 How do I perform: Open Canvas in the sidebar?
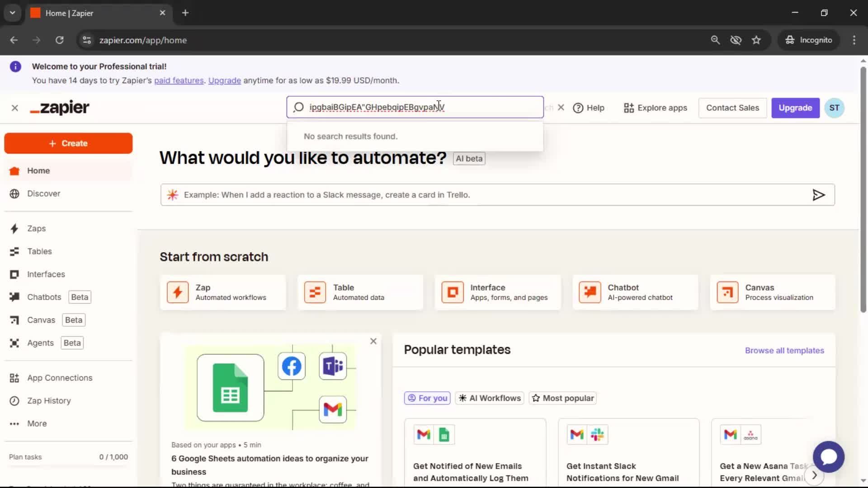pos(68,320)
